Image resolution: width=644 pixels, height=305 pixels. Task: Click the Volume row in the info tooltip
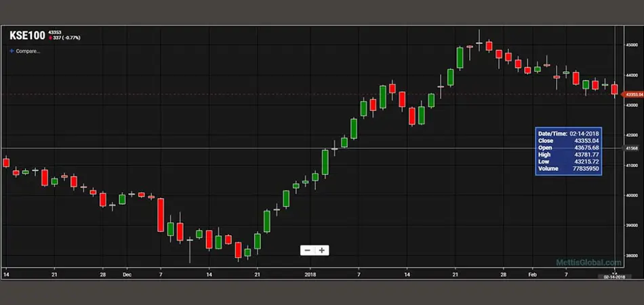pos(568,168)
